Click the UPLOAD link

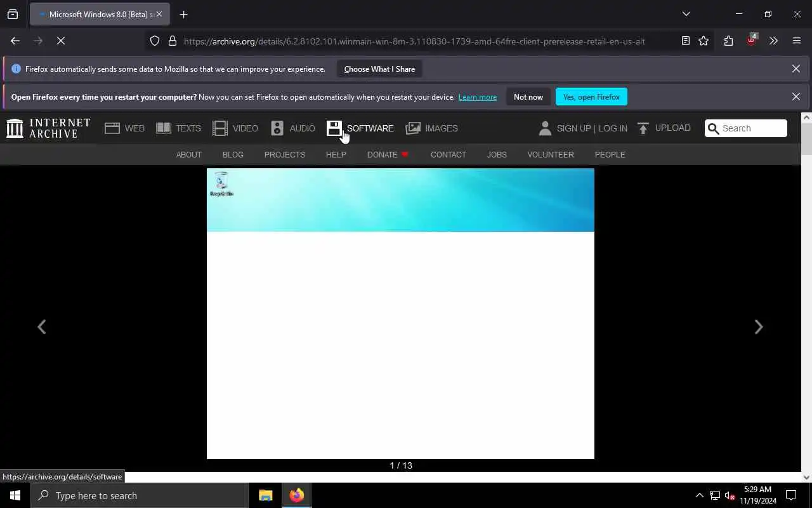[x=664, y=128]
